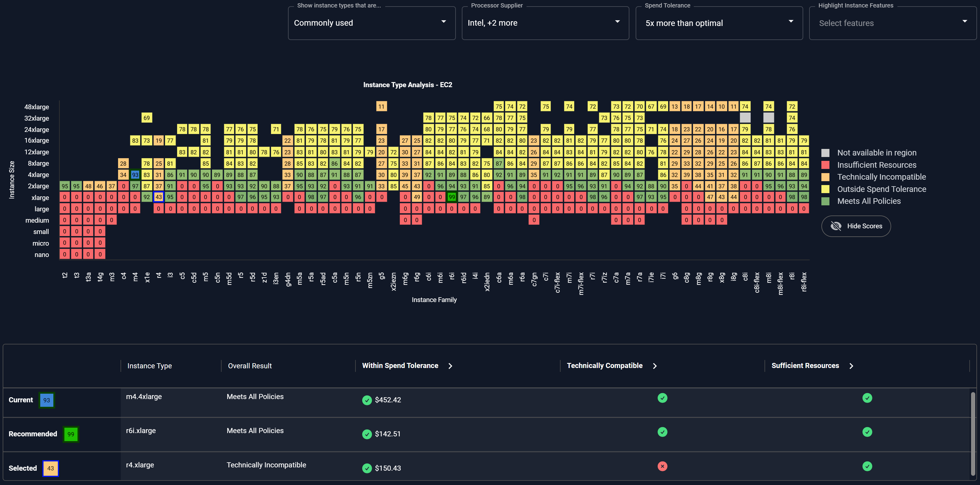Expand the Within Spend Tolerance column chevron
Viewport: 980px width, 485px height.
click(450, 366)
